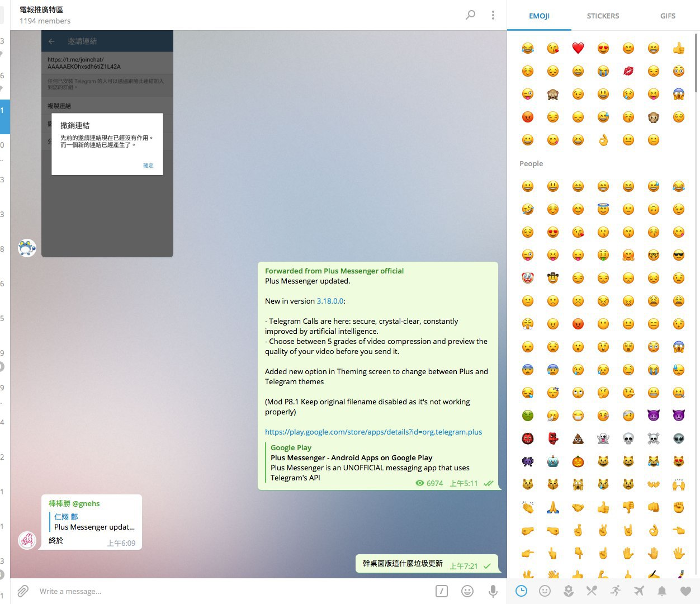The image size is (700, 604).
Task: Insert the thumbs up emoji in recent row
Action: [x=679, y=48]
